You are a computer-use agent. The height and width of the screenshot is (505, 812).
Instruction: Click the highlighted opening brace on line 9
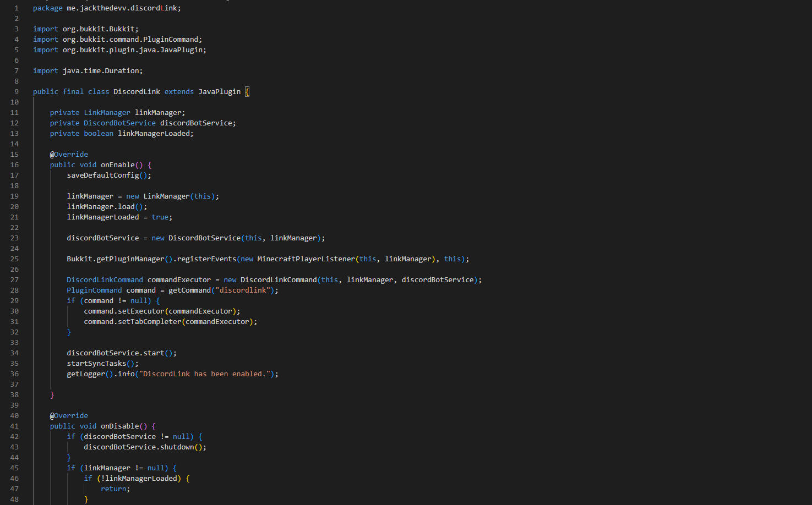247,92
